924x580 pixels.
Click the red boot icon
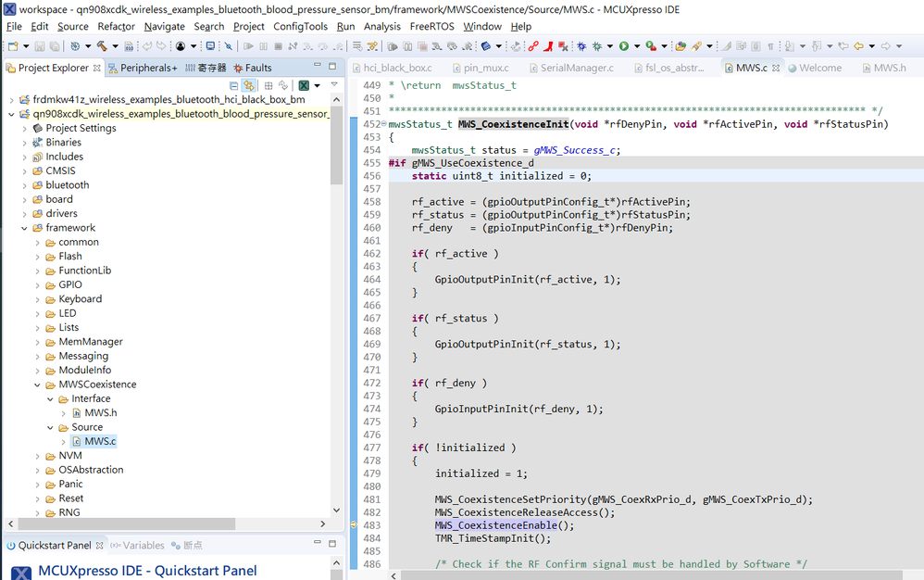click(x=549, y=46)
